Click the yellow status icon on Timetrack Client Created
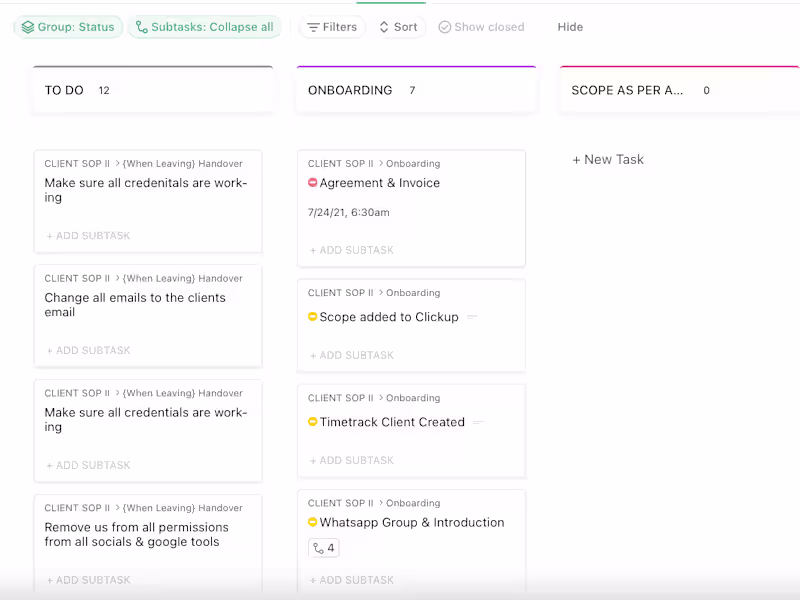 coord(313,422)
